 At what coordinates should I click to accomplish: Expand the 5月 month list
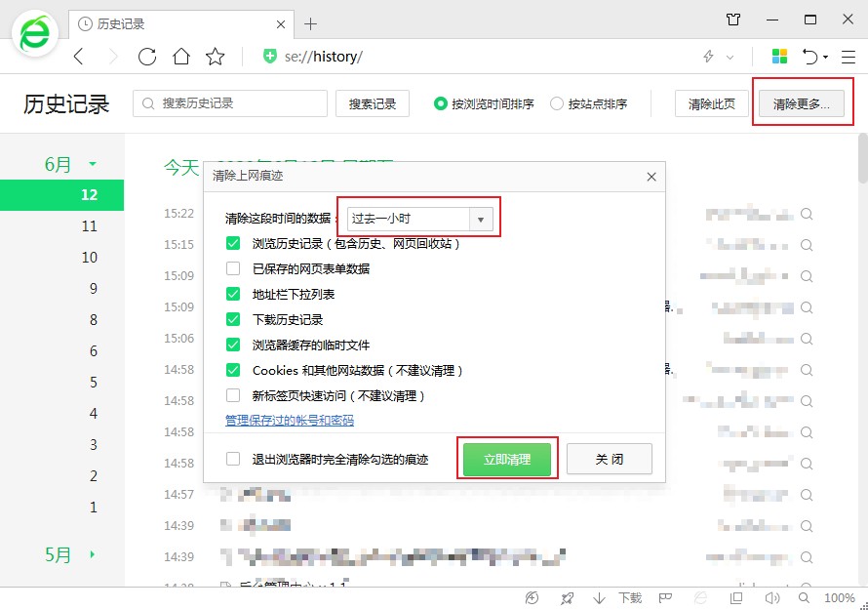point(93,554)
